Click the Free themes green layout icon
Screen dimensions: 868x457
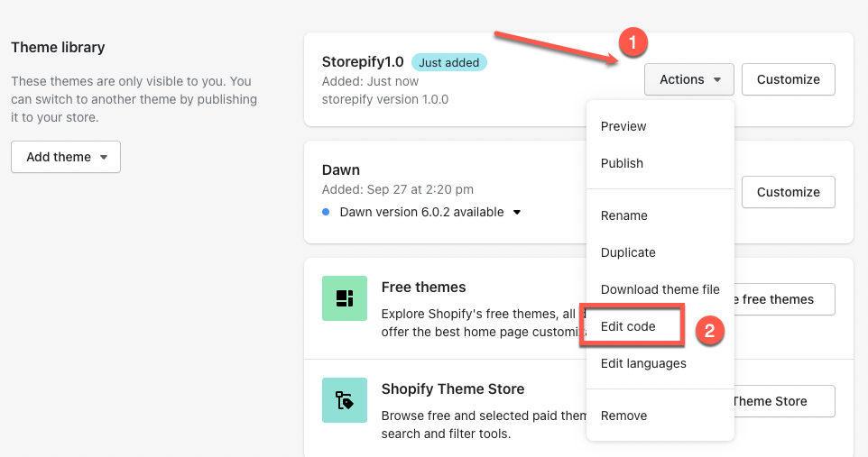click(x=345, y=298)
